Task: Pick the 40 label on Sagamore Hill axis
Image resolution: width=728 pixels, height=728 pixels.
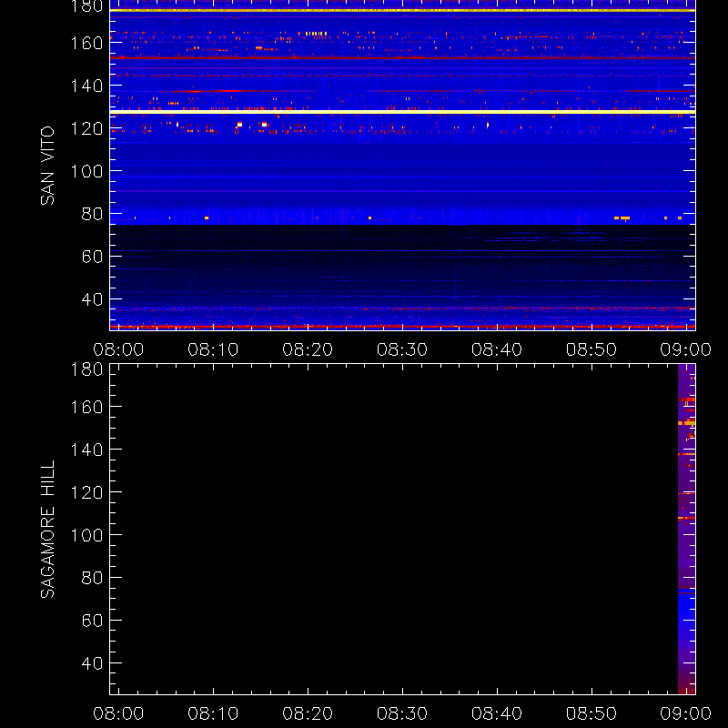Action: tap(92, 663)
